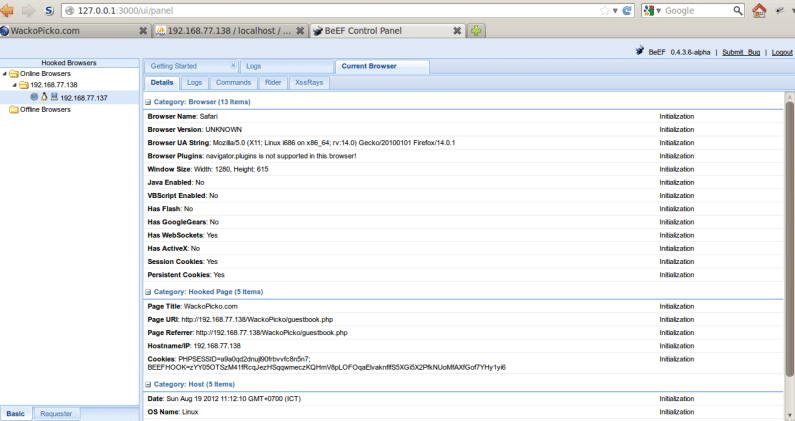Close the WackoPicko.com browser tab
The width and height of the screenshot is (795, 421).
(x=142, y=31)
